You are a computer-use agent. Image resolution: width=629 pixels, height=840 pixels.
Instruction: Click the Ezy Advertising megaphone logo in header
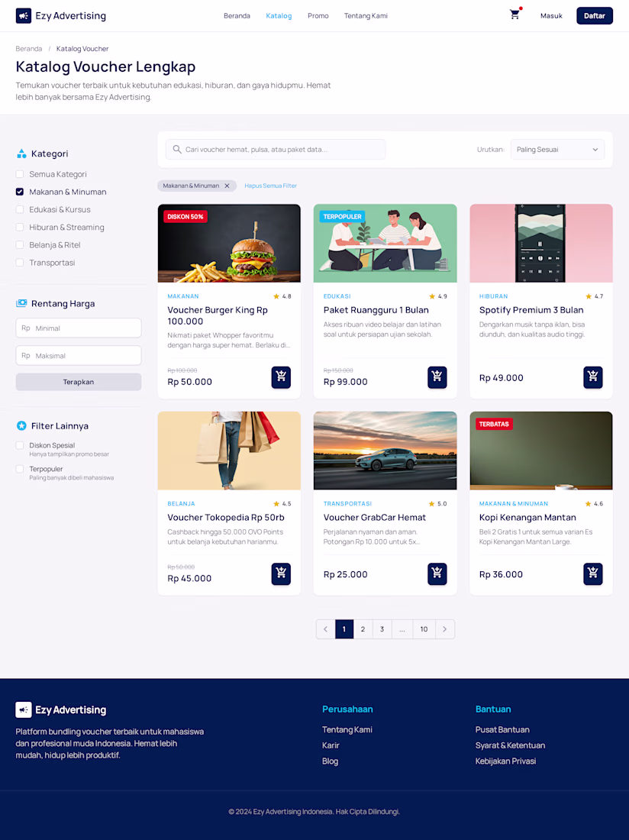click(24, 15)
